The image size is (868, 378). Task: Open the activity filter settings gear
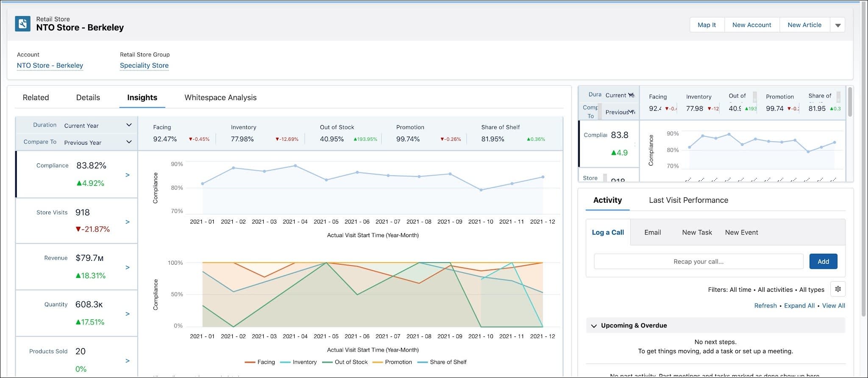tap(837, 289)
